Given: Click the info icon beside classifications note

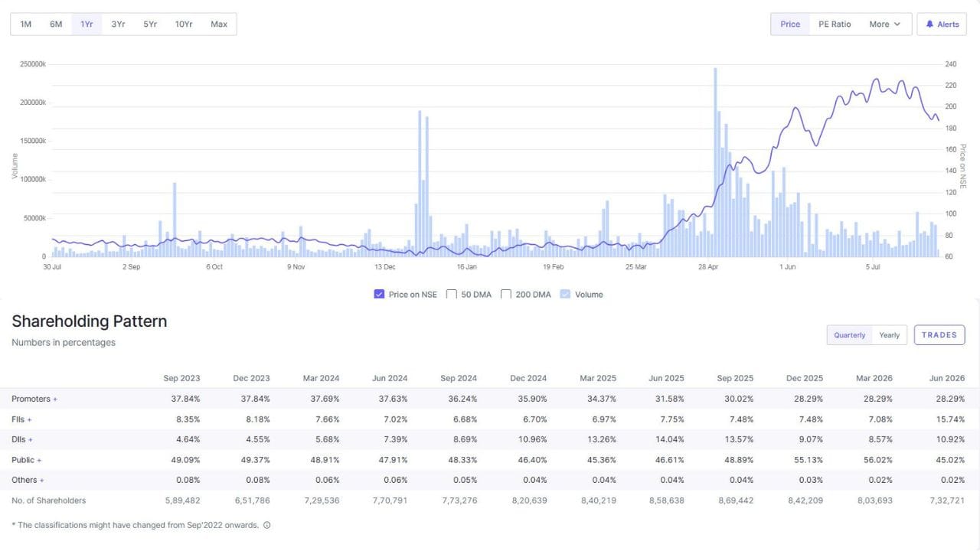Looking at the screenshot, I should point(266,526).
